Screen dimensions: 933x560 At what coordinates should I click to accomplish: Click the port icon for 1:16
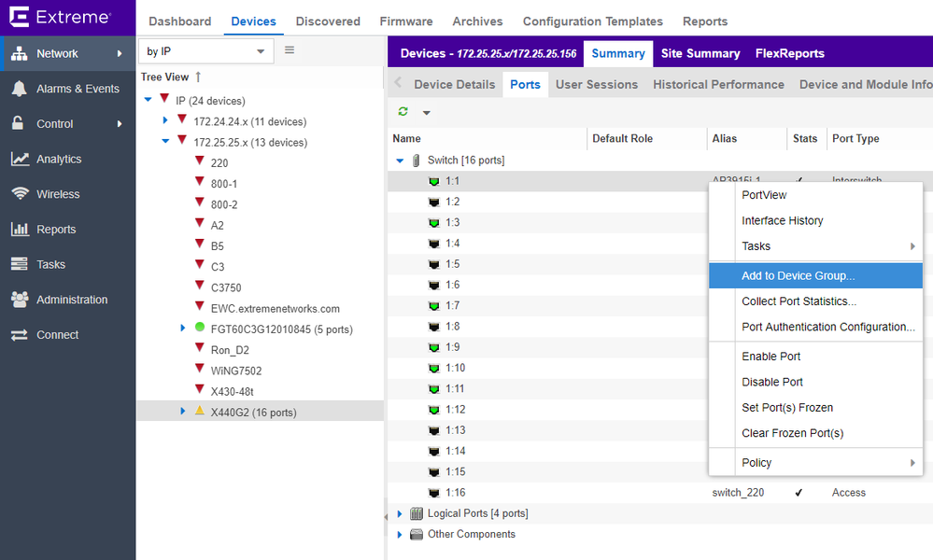point(433,493)
